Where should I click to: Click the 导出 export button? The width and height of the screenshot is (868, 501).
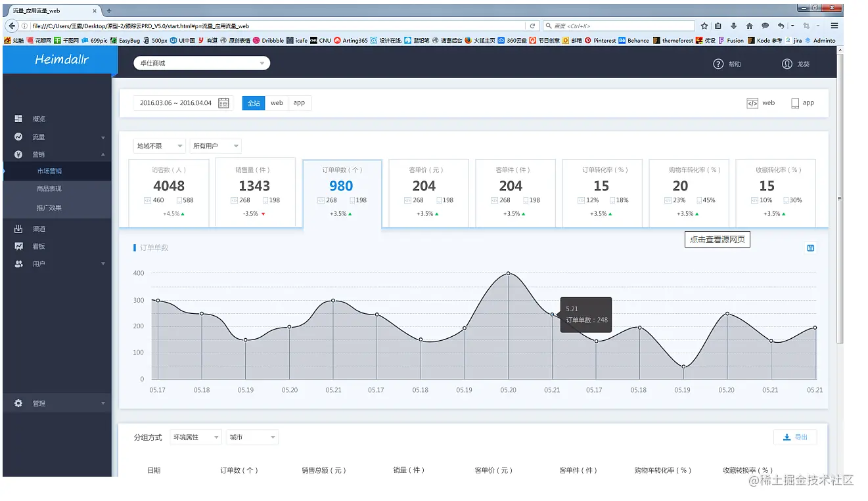(795, 437)
